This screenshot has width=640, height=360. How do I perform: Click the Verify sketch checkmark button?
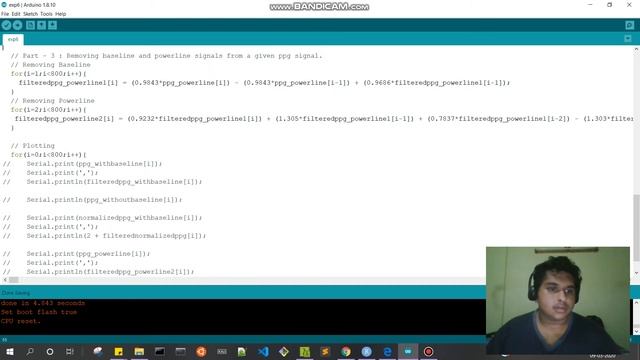point(6,25)
